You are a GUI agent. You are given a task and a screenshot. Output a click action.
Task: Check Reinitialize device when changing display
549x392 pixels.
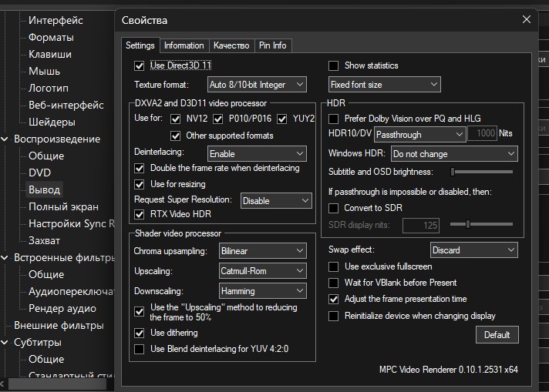point(334,316)
